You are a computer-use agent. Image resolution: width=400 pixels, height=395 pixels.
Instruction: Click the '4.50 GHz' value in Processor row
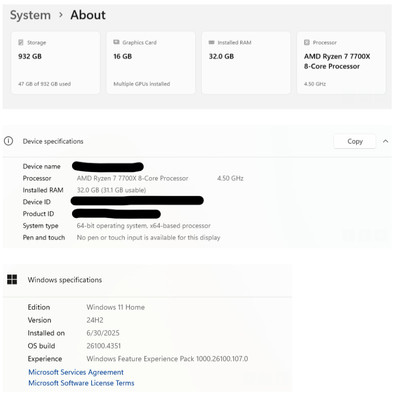tap(230, 178)
